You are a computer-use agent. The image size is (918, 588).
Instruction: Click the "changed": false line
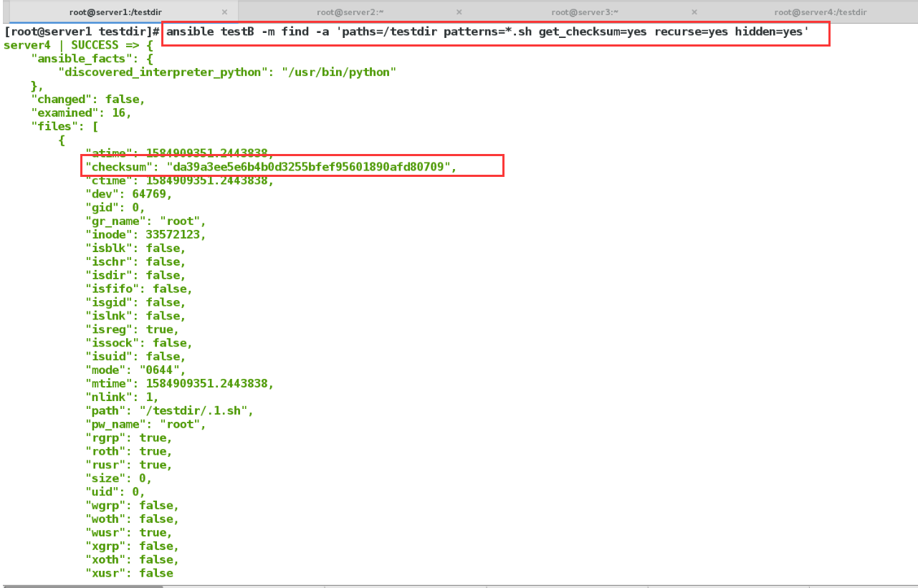point(87,100)
